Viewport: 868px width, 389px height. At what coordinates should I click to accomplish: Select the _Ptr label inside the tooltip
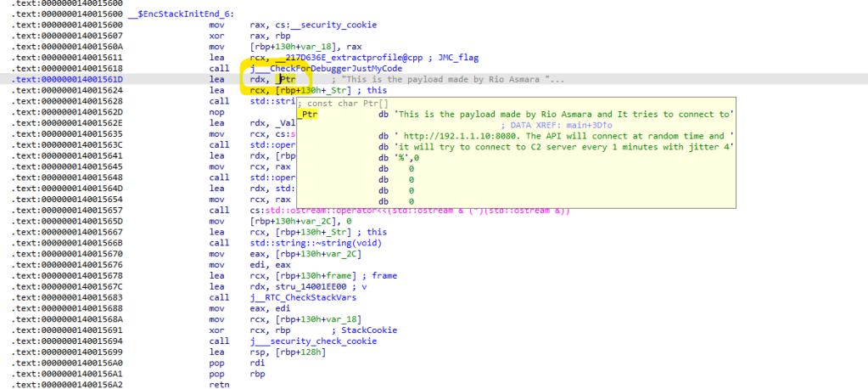pos(306,114)
